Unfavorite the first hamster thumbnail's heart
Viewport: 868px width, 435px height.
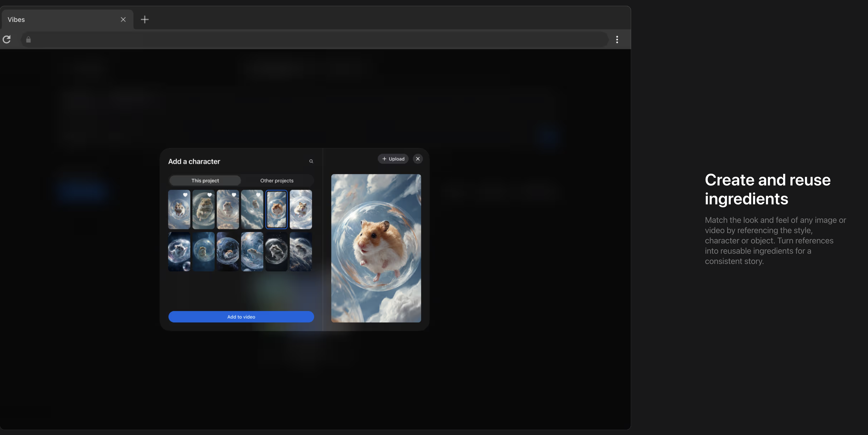185,195
